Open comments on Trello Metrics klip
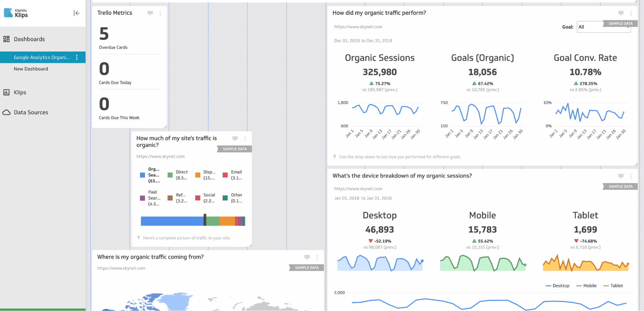The image size is (644, 311). [x=150, y=13]
